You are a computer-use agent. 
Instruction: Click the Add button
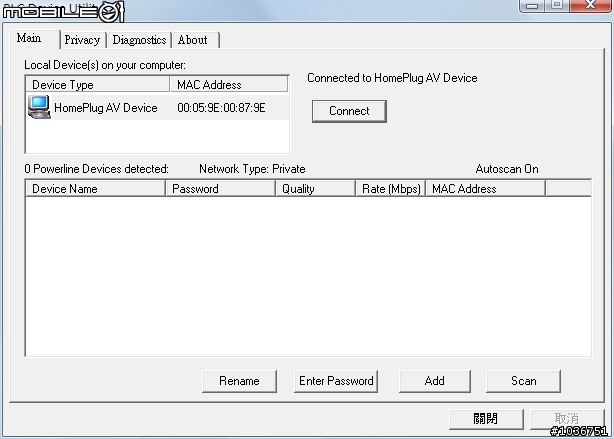[435, 381]
